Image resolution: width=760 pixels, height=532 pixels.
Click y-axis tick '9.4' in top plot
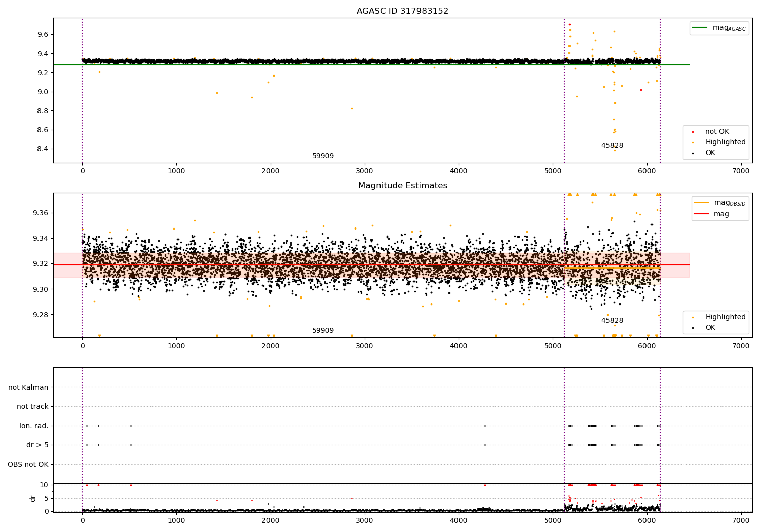point(42,54)
